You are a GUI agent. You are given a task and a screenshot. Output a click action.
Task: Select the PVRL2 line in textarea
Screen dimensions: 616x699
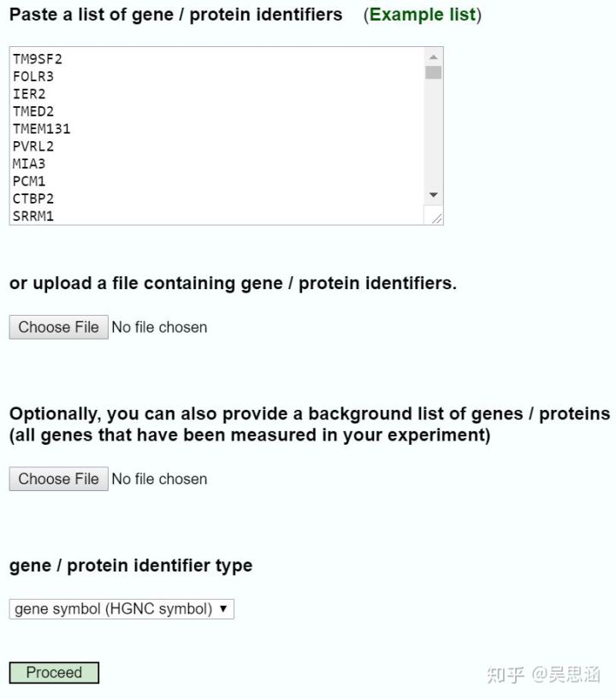pos(33,146)
